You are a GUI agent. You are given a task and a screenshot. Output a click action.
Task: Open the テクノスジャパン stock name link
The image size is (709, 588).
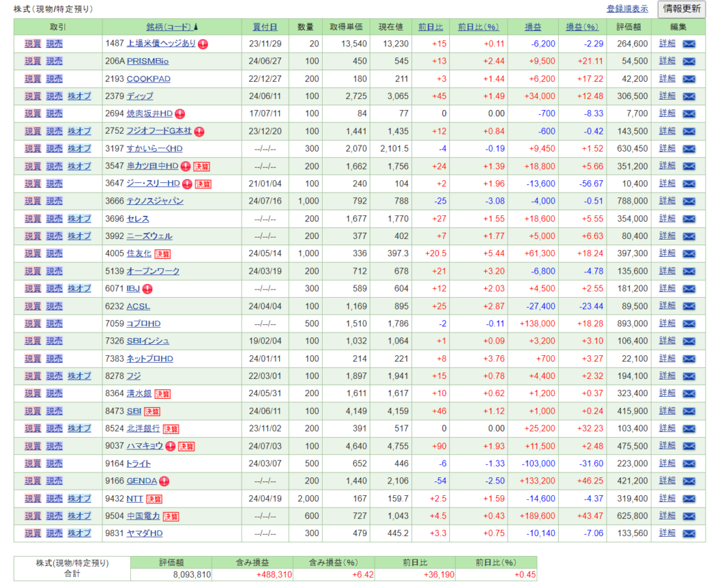pyautogui.click(x=155, y=201)
